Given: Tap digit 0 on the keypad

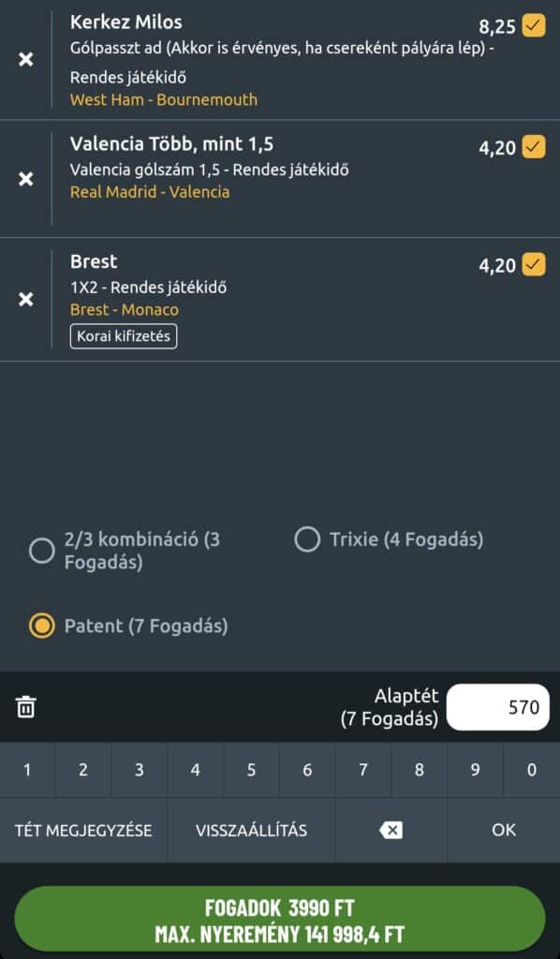Looking at the screenshot, I should point(532,770).
